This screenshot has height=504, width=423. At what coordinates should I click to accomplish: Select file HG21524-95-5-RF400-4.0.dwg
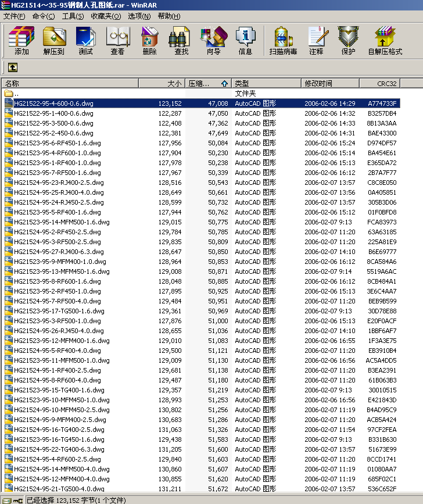tap(57, 351)
